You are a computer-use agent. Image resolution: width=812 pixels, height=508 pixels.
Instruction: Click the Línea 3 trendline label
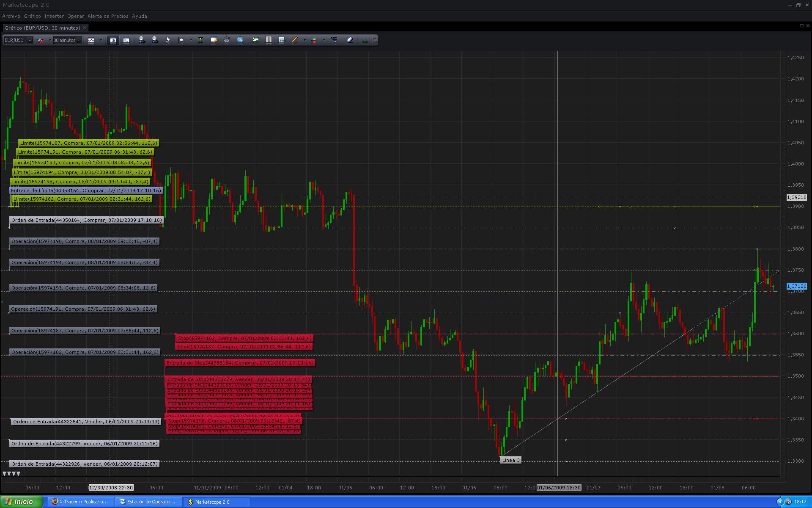pyautogui.click(x=510, y=460)
